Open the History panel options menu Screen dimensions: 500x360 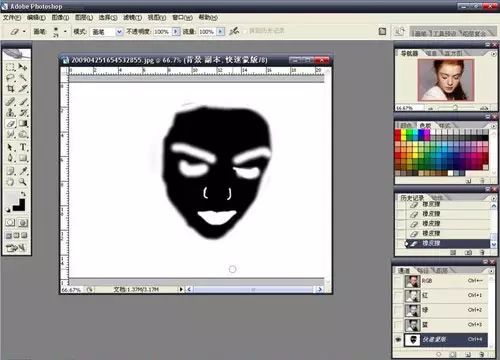[493, 198]
